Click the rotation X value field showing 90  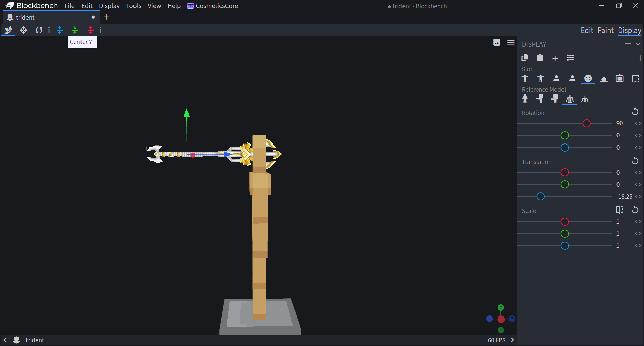[x=619, y=123]
